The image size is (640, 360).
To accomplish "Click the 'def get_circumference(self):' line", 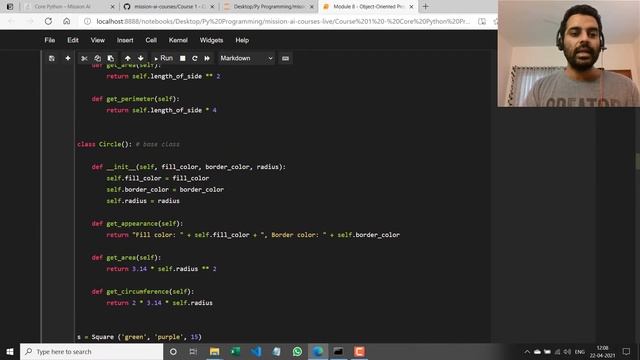I will click(143, 291).
